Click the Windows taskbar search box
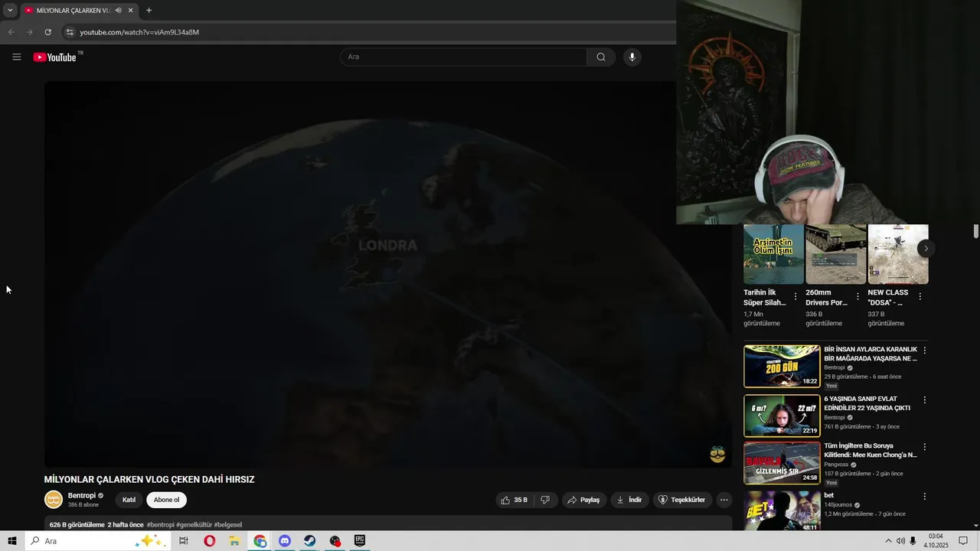This screenshot has height=551, width=980. coord(97,541)
